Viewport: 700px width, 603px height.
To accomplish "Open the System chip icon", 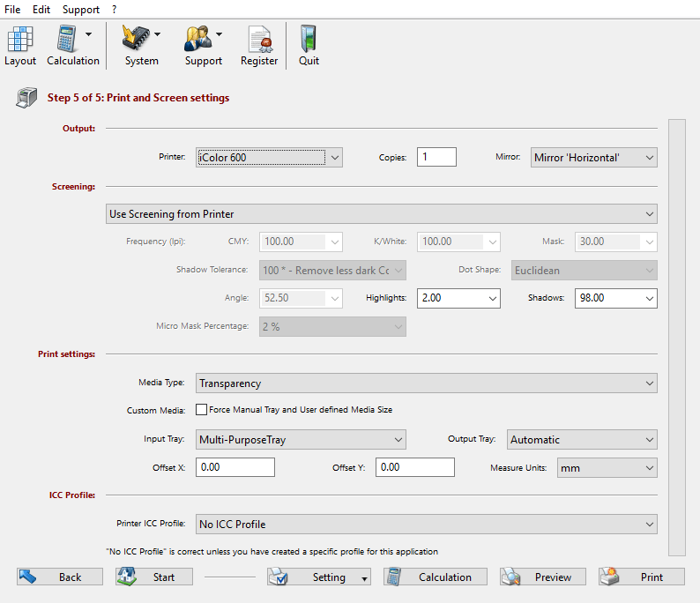I will [x=136, y=39].
